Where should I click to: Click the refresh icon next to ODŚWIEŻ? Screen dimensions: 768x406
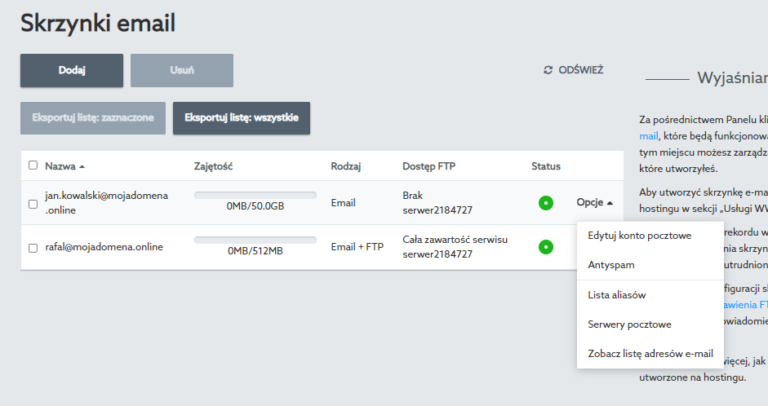click(548, 70)
